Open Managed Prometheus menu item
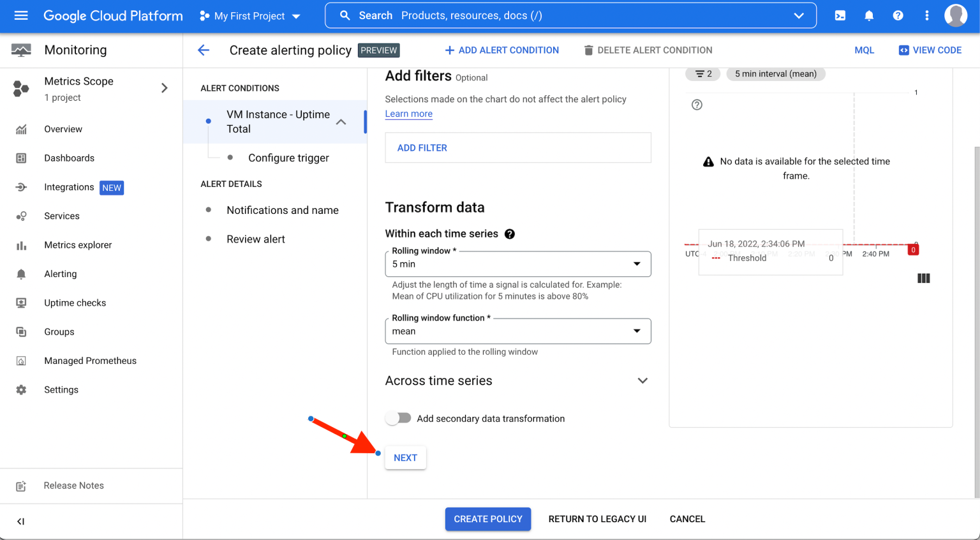Image resolution: width=980 pixels, height=540 pixels. click(91, 361)
